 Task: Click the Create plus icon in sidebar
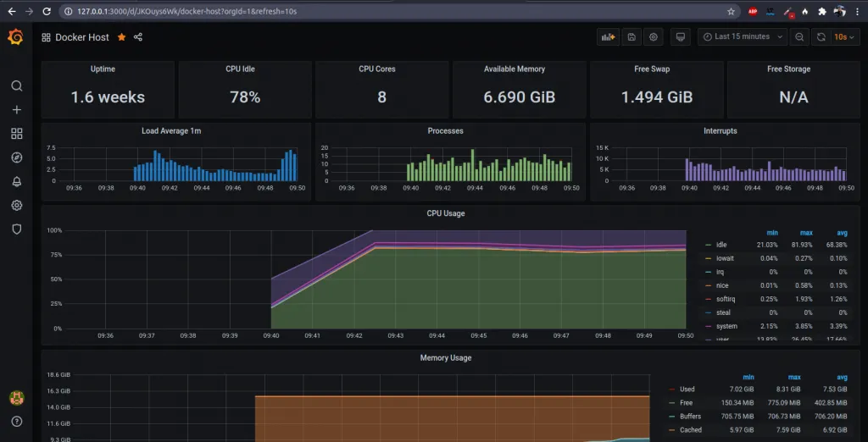(x=16, y=109)
